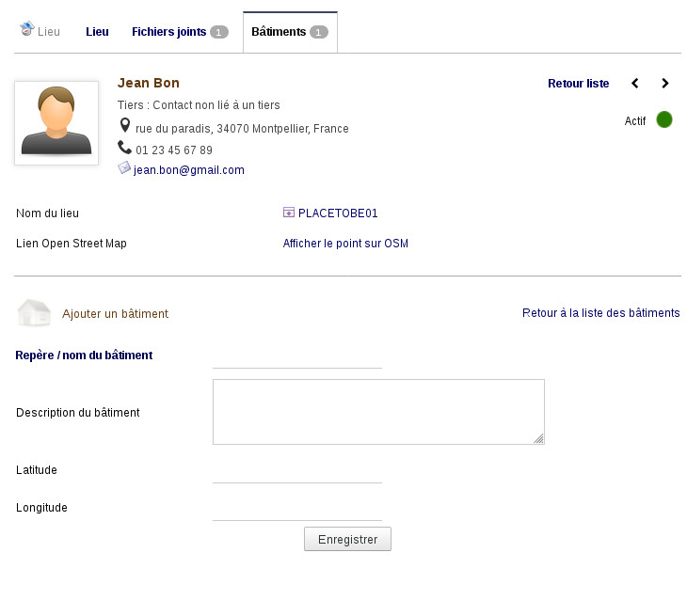Click the Ajouter un bâtiment title
The image size is (687, 616).
(115, 314)
